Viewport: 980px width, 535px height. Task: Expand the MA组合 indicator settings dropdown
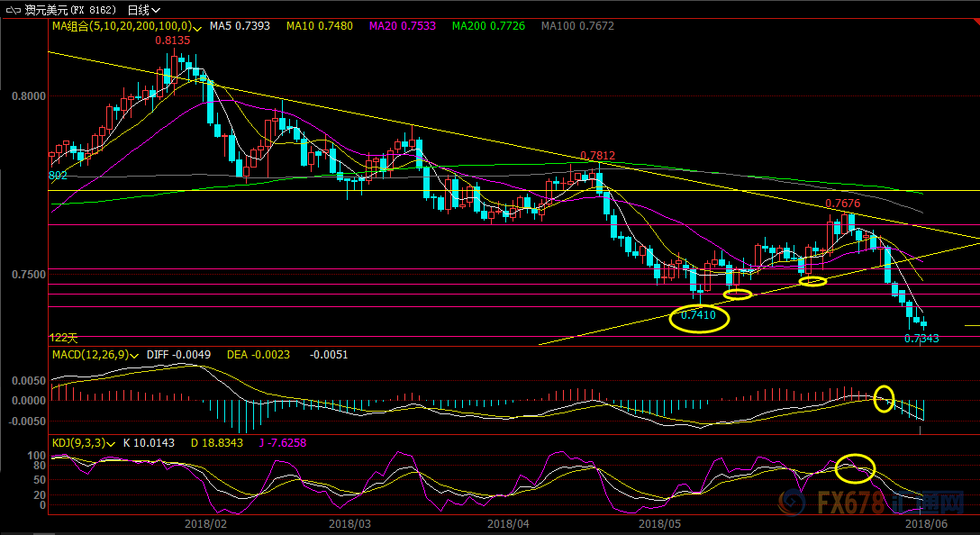point(126,26)
